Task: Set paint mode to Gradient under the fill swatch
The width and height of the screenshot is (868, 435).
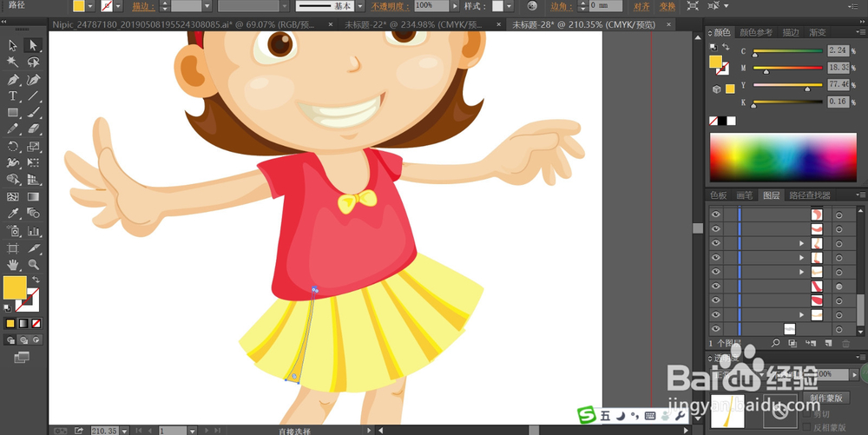Action: [23, 323]
